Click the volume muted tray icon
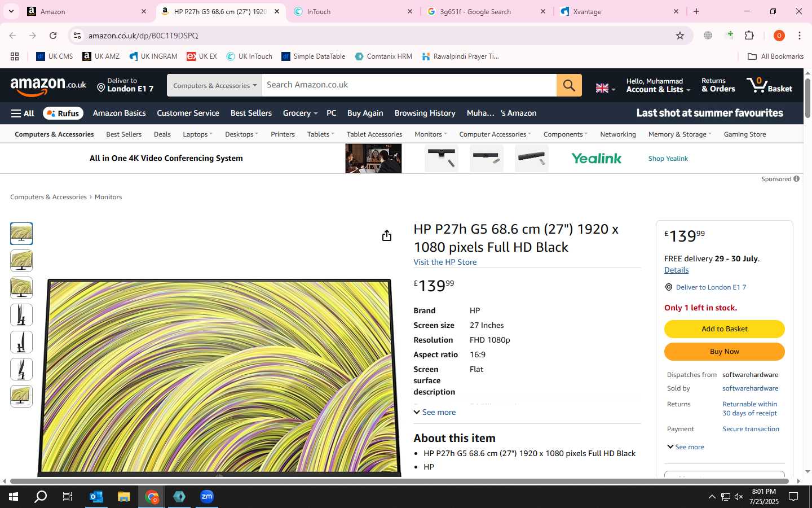812x508 pixels. coord(739,497)
